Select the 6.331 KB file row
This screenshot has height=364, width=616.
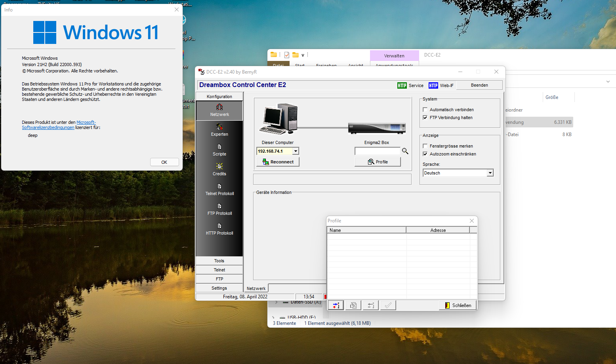point(540,122)
